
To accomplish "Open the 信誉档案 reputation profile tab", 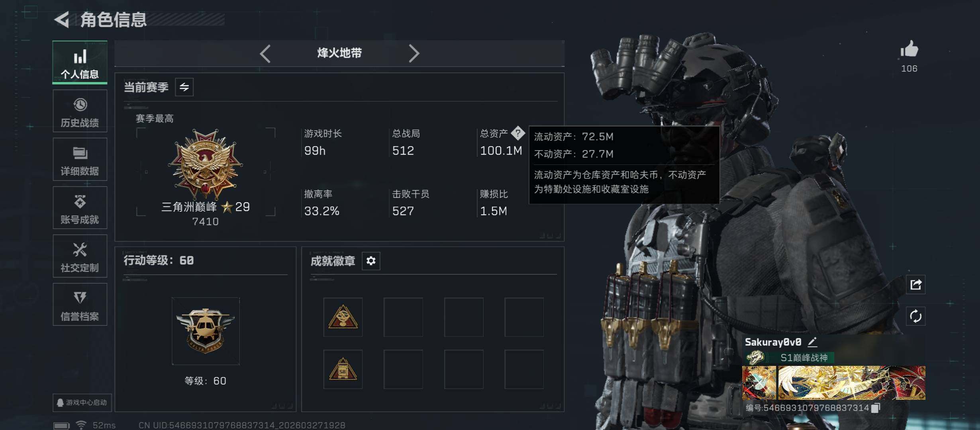I will (x=80, y=305).
